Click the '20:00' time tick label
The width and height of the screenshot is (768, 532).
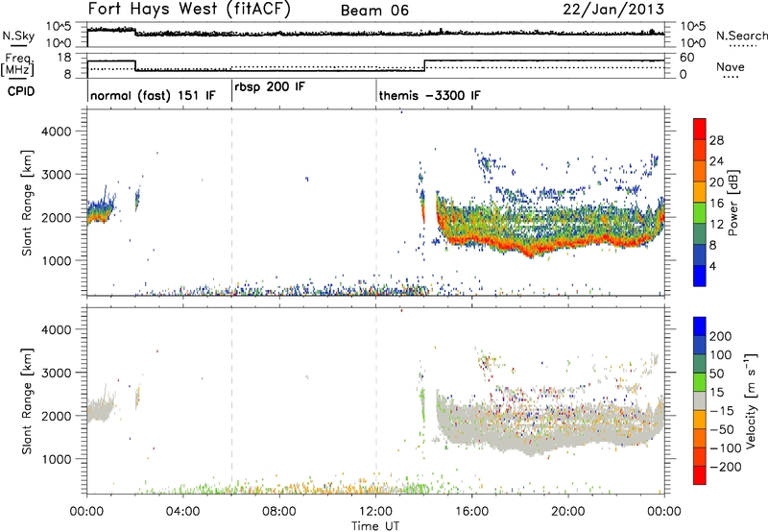(x=568, y=512)
